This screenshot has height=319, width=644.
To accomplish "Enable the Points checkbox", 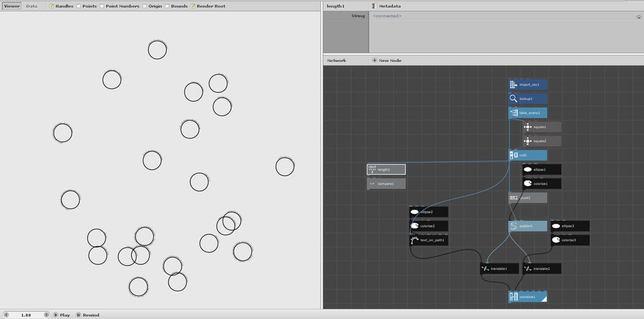I will [79, 6].
